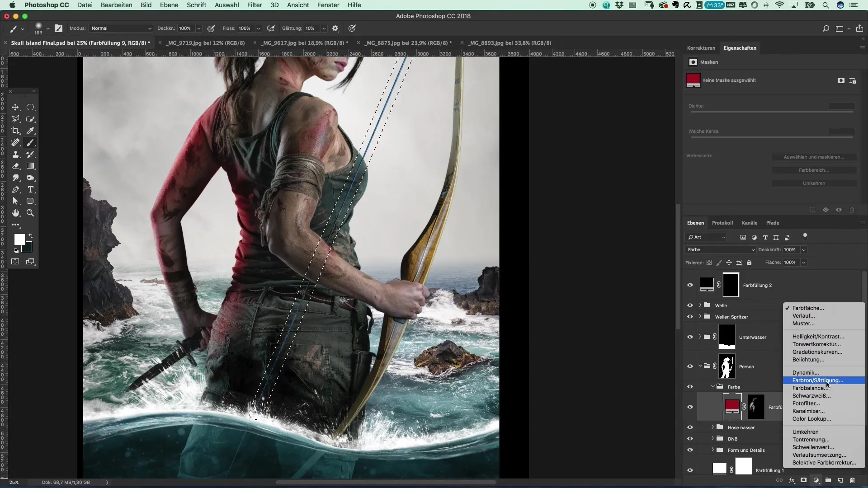Click the Quick Mask mode icon

[x=15, y=262]
